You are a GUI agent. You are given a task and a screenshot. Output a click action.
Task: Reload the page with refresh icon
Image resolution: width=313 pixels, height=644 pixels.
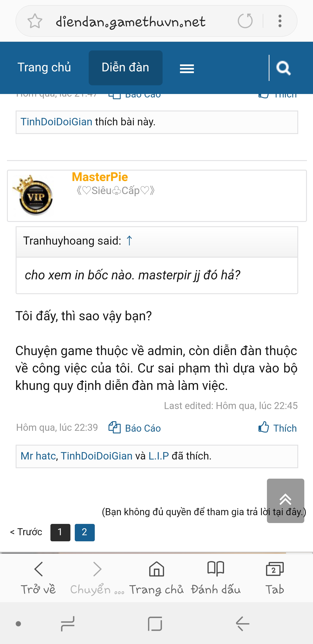[245, 21]
